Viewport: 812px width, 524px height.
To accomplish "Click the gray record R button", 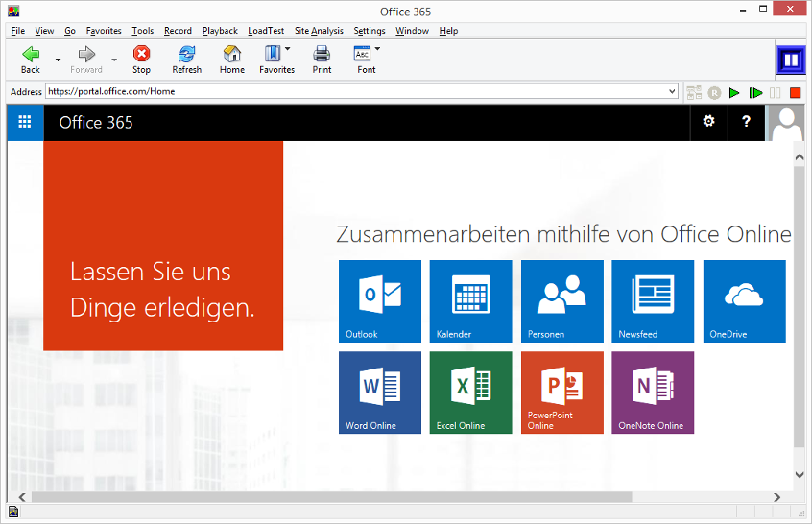I will pyautogui.click(x=714, y=93).
